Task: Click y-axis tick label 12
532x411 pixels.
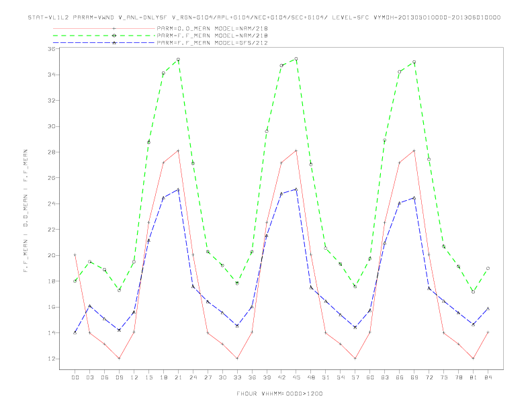Action: 51,359
